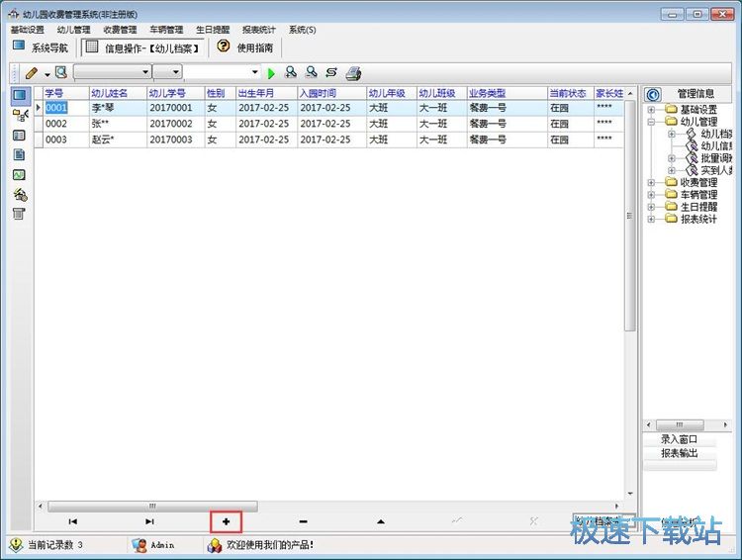
Task: Open the 报表统计 menu
Action: pos(258,30)
